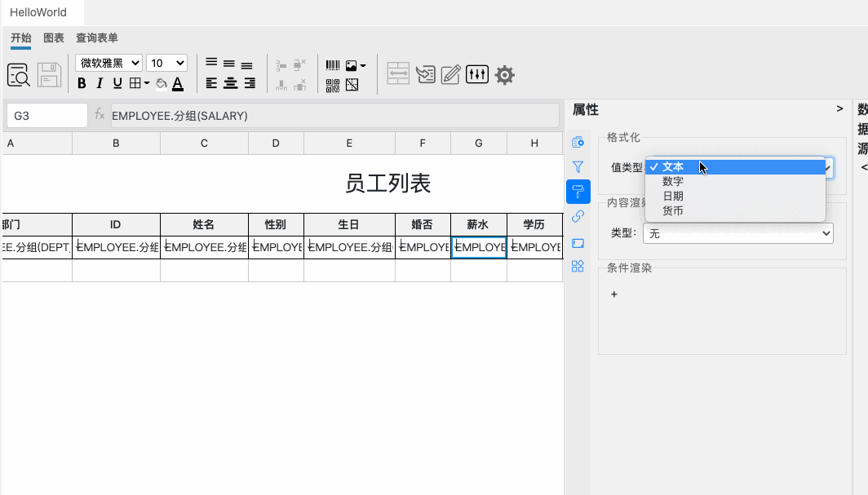Image resolution: width=868 pixels, height=495 pixels.
Task: Collapse the 属性 panel with > arrow
Action: [x=839, y=109]
